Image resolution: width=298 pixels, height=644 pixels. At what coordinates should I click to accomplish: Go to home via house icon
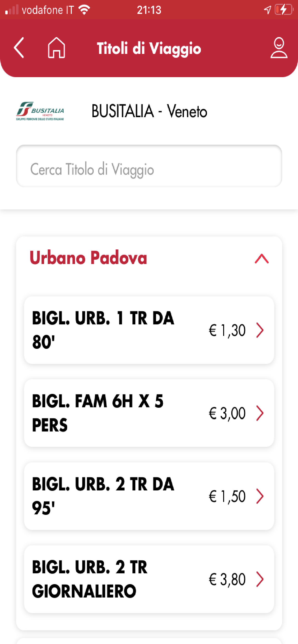coord(56,47)
